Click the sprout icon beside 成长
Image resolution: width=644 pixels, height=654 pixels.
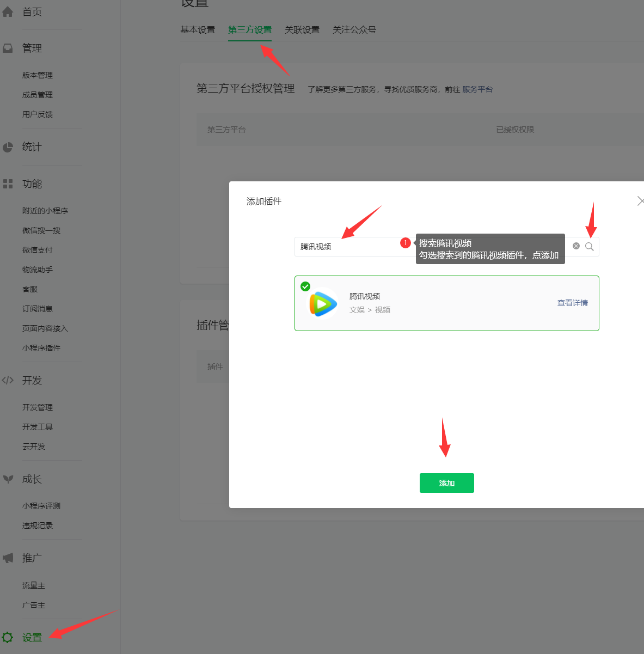(8, 479)
